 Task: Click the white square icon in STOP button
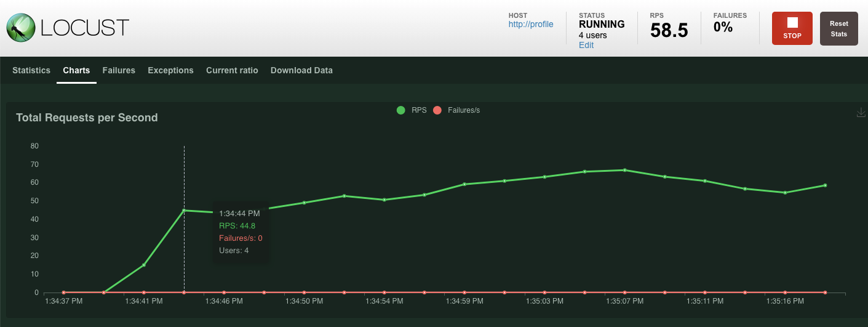pyautogui.click(x=792, y=23)
